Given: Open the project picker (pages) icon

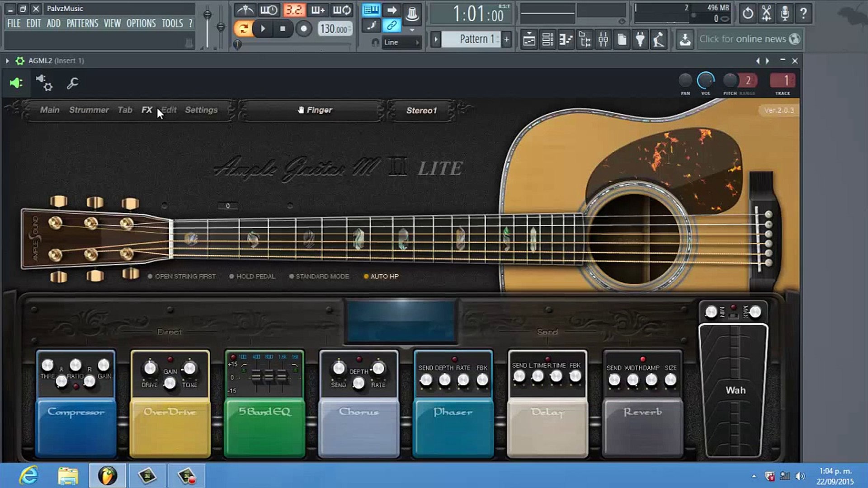Looking at the screenshot, I should 622,40.
